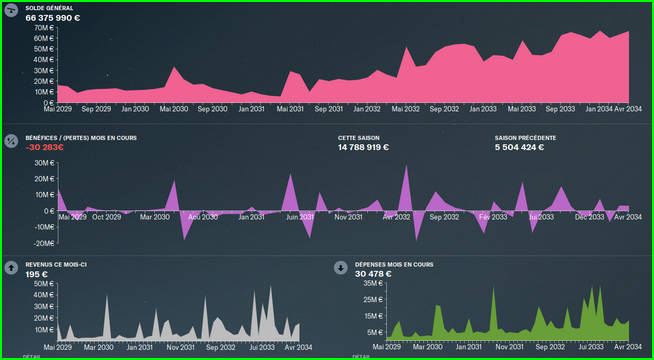Click the Aoû 2030 profit axis label
The width and height of the screenshot is (654, 360).
(203, 217)
